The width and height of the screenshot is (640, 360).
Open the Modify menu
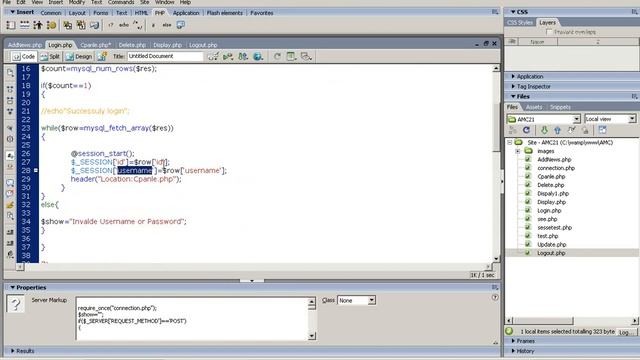(x=77, y=2)
